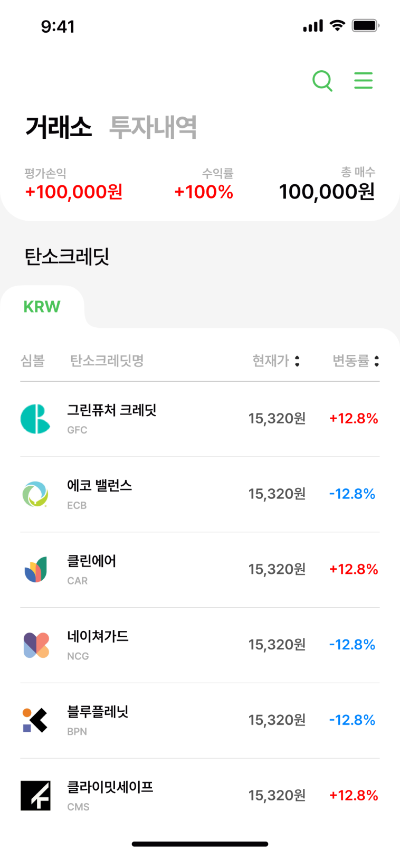Sort list by 현재가 arrows
Screen dimensions: 400x868
[297, 361]
